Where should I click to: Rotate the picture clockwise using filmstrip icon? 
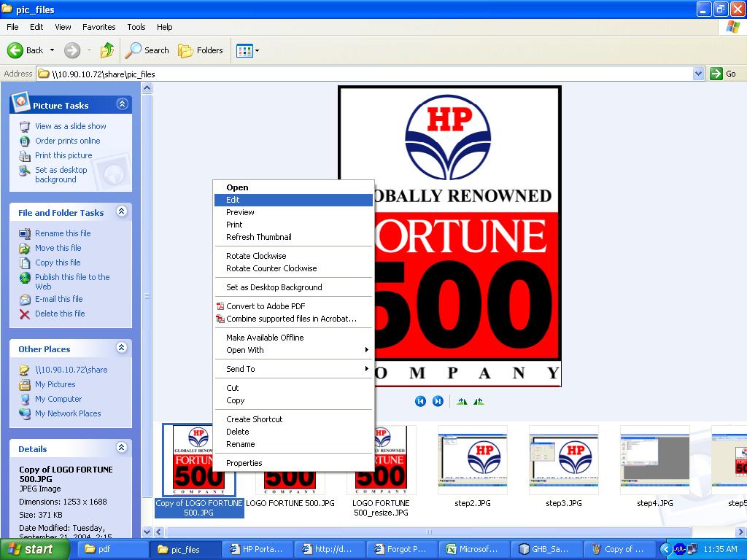[x=462, y=401]
